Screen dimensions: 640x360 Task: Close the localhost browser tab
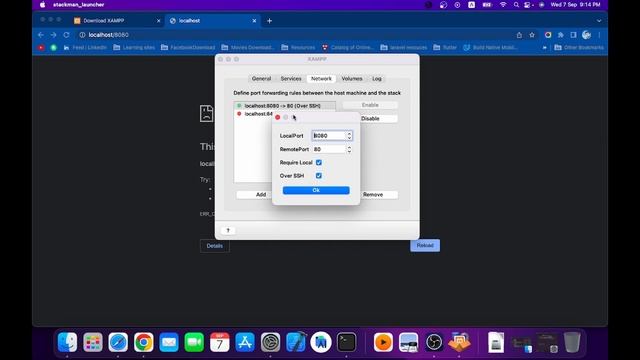(254, 21)
